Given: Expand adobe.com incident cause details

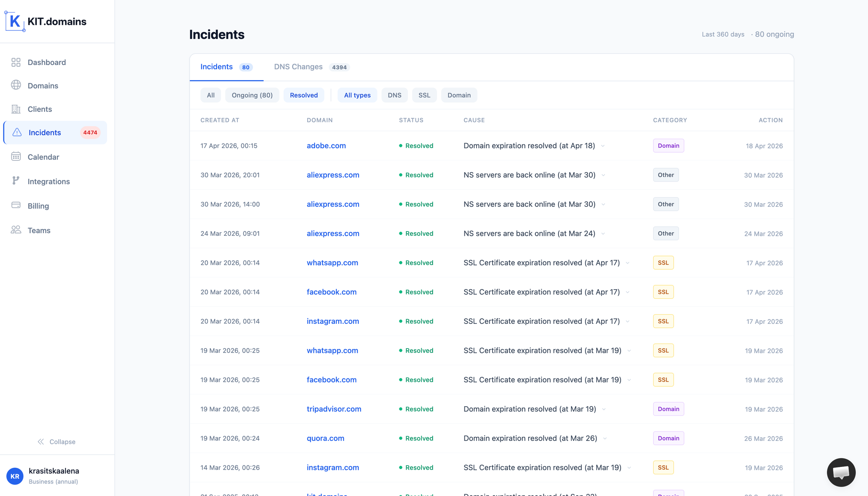Looking at the screenshot, I should [x=603, y=146].
